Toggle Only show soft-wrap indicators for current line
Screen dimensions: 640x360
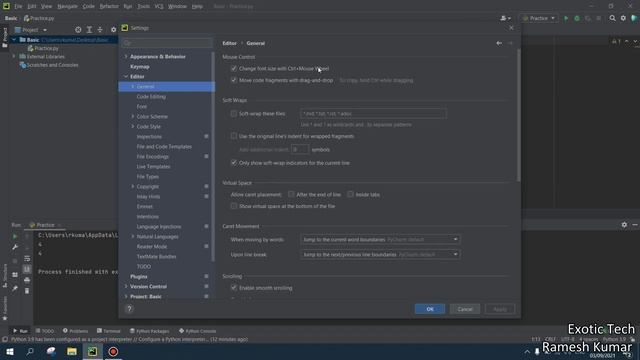click(234, 163)
